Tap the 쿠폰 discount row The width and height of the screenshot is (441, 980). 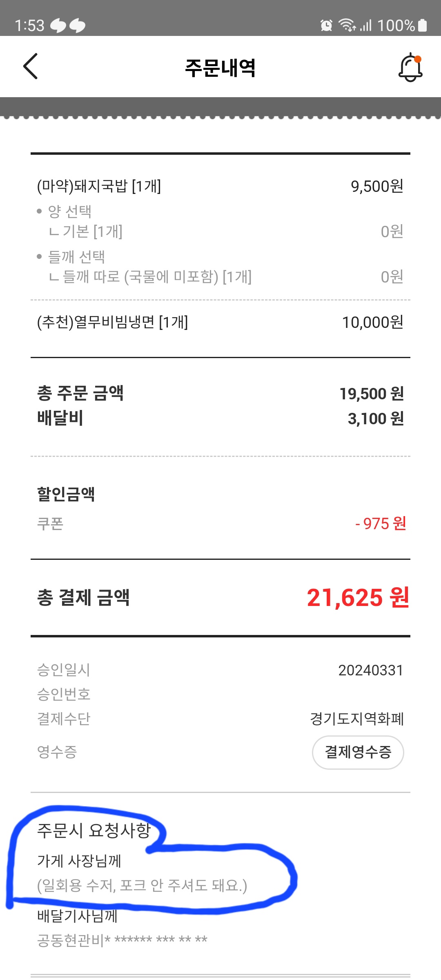point(220,524)
